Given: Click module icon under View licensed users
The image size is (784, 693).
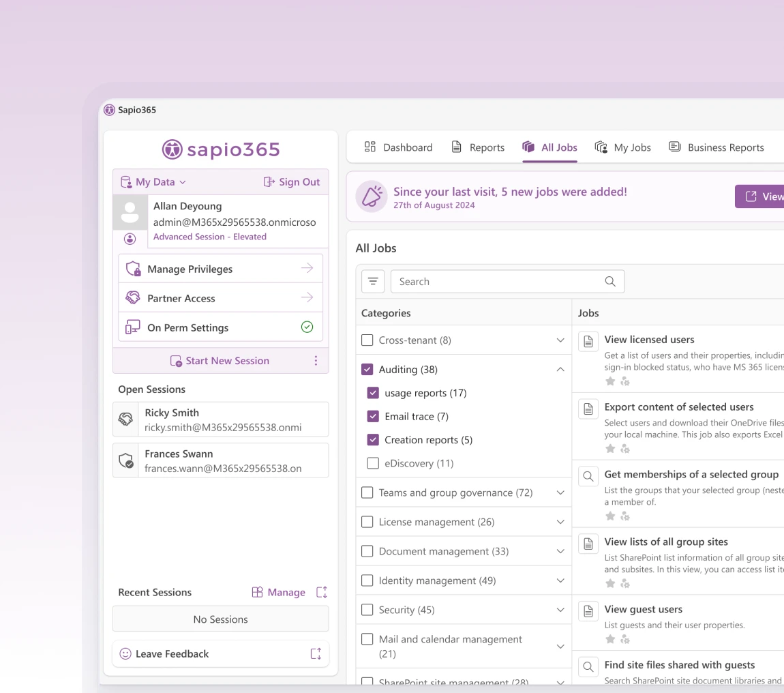Looking at the screenshot, I should pos(625,382).
